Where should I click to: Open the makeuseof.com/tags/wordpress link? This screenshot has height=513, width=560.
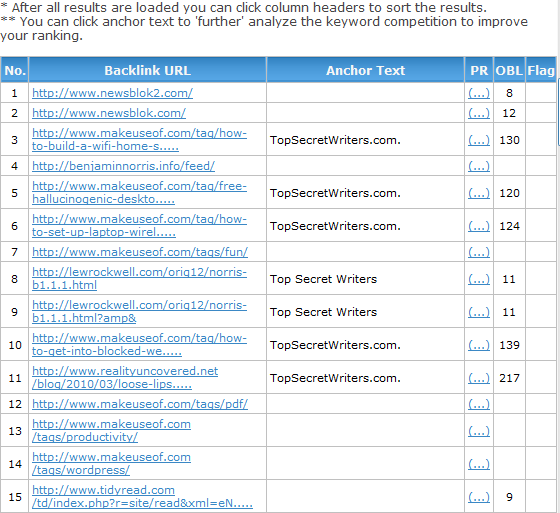pyautogui.click(x=111, y=463)
